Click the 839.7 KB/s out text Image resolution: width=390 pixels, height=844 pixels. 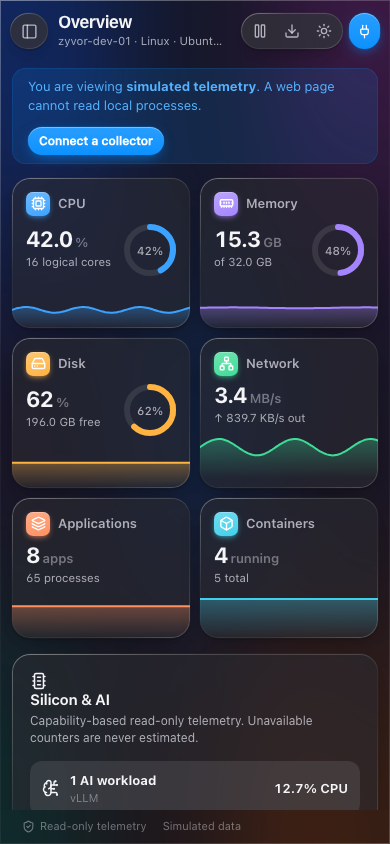click(x=260, y=418)
